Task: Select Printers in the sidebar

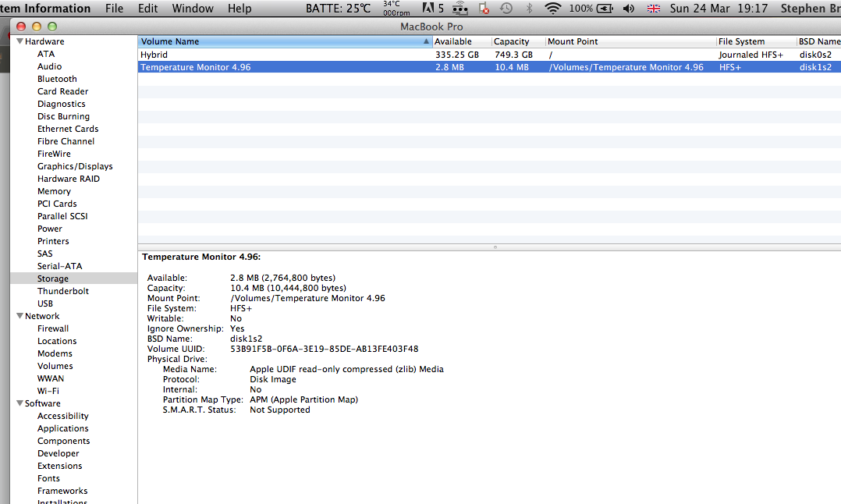Action: 53,241
